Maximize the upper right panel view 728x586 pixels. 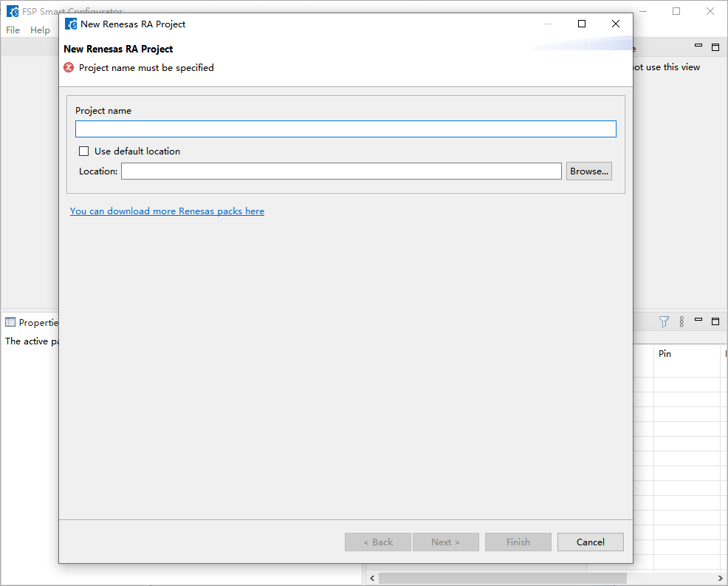pos(715,47)
